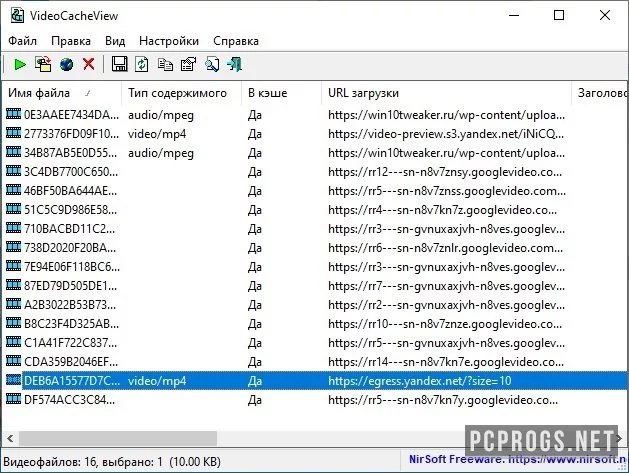
Task: Click video/mp4 cell of 2773376FD09F10 row
Action: (x=157, y=134)
